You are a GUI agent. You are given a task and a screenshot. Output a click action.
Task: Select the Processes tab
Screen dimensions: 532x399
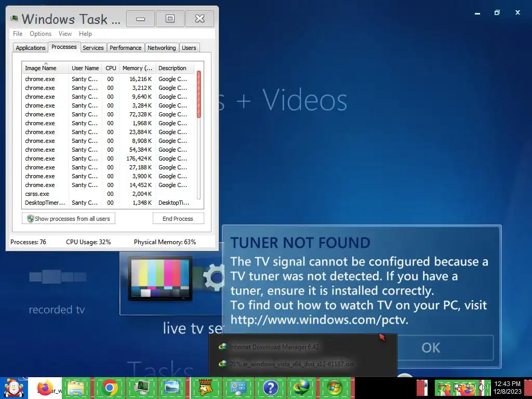pyautogui.click(x=64, y=47)
